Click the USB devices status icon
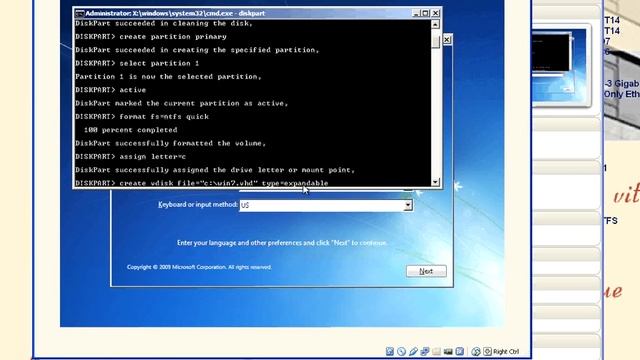Screen dimensions: 640x360 coord(413,351)
